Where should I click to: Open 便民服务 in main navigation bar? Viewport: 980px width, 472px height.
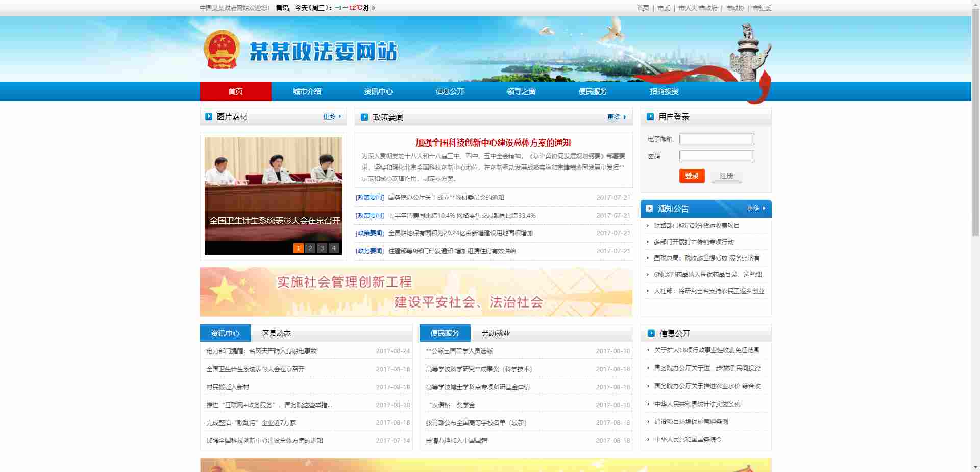click(x=593, y=91)
